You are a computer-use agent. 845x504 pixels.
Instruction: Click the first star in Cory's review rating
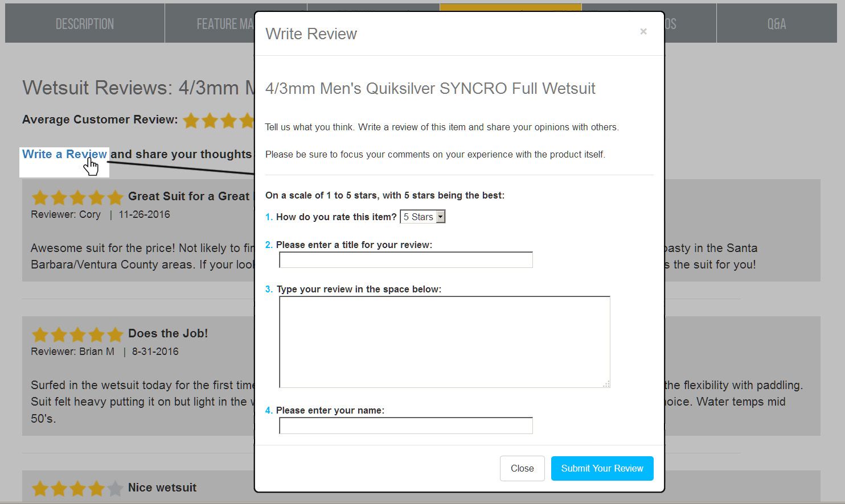click(40, 197)
